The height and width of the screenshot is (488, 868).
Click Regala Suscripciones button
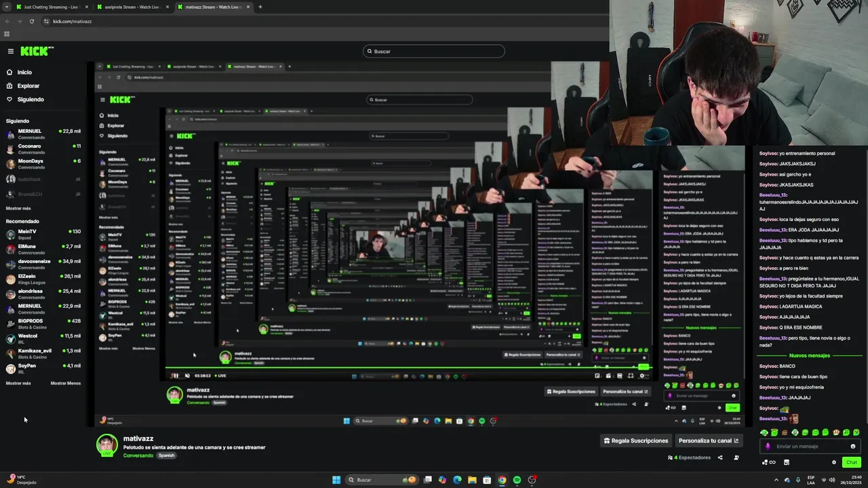(x=636, y=441)
